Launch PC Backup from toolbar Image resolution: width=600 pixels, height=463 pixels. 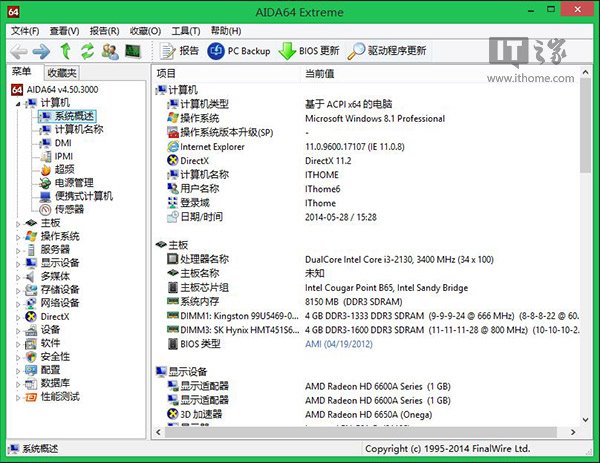tap(239, 51)
